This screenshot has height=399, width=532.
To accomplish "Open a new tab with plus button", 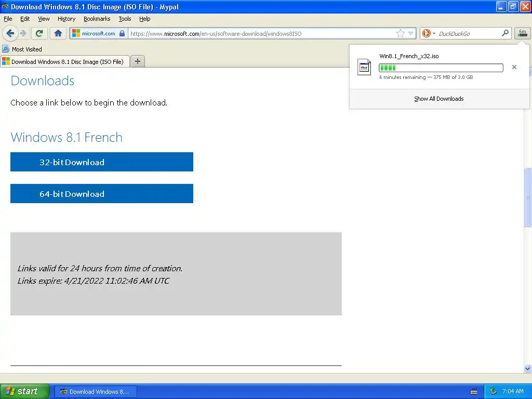I will click(x=137, y=61).
